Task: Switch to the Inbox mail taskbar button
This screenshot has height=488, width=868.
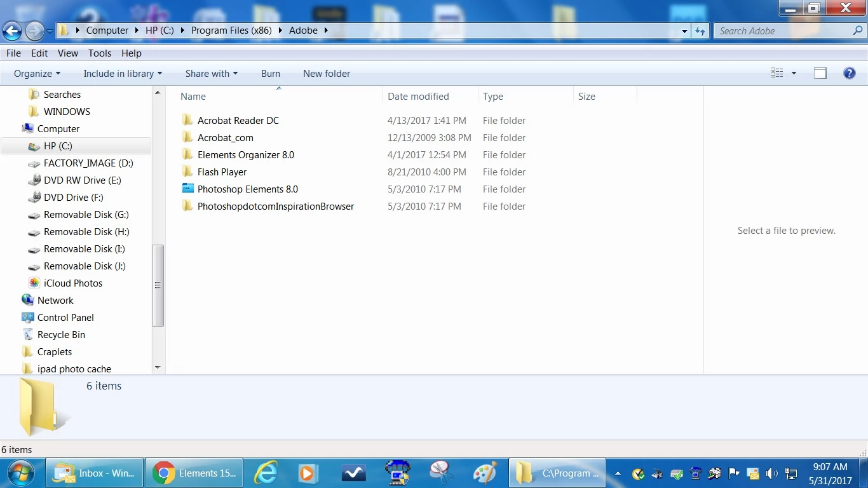Action: pos(94,473)
